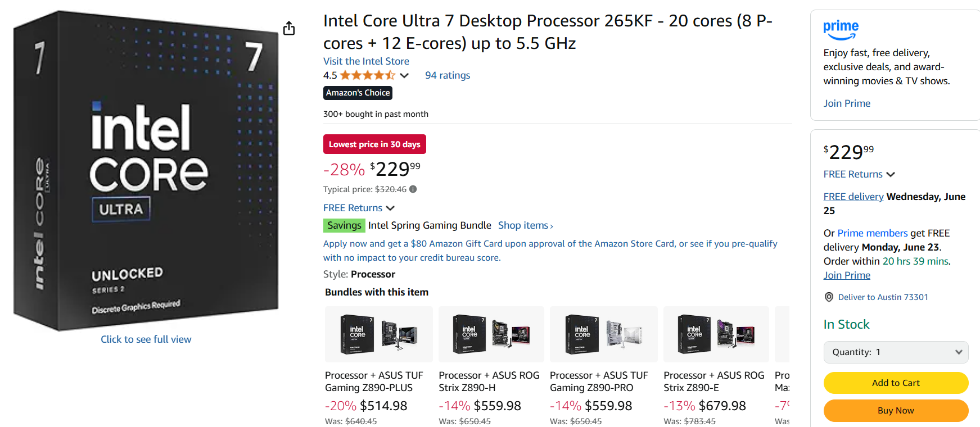Viewport: 980px width, 427px height.
Task: Visit the Intel Store link
Action: click(x=366, y=61)
